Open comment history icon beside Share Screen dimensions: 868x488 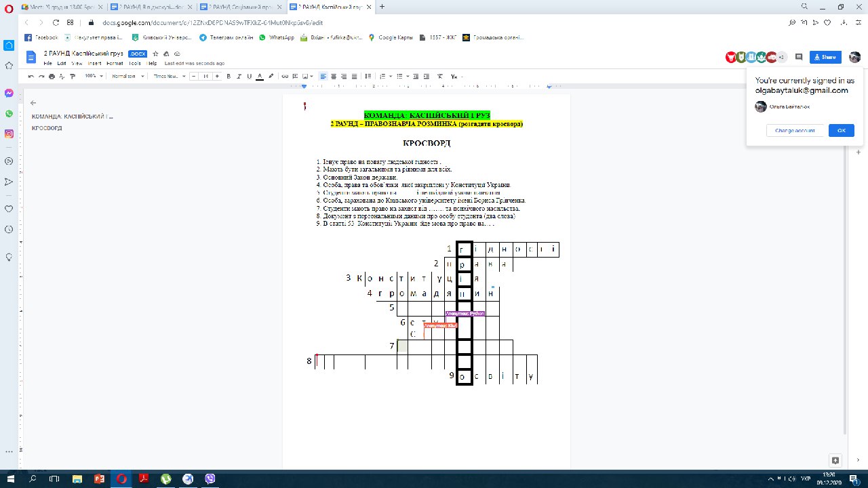click(799, 57)
